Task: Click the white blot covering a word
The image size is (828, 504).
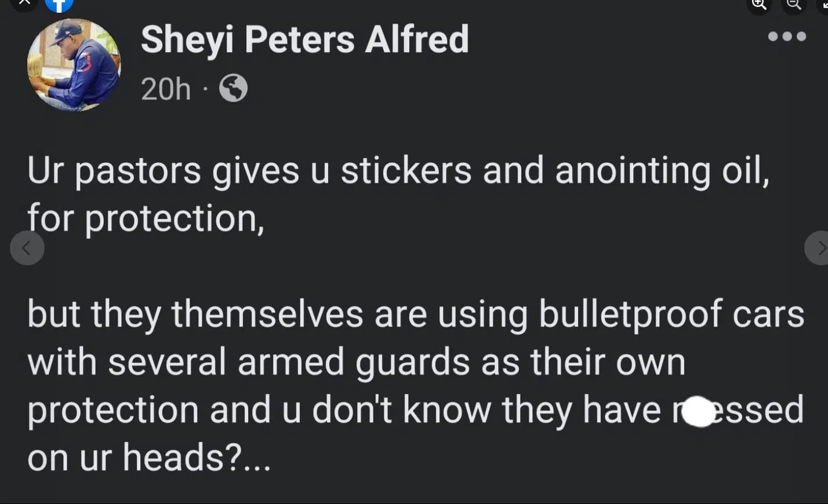Action: 699,411
